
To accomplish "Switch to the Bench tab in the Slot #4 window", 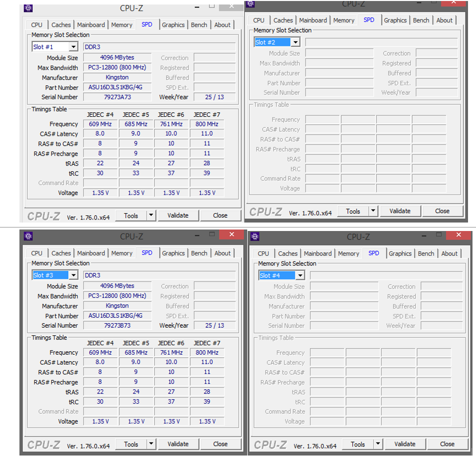I will (426, 253).
